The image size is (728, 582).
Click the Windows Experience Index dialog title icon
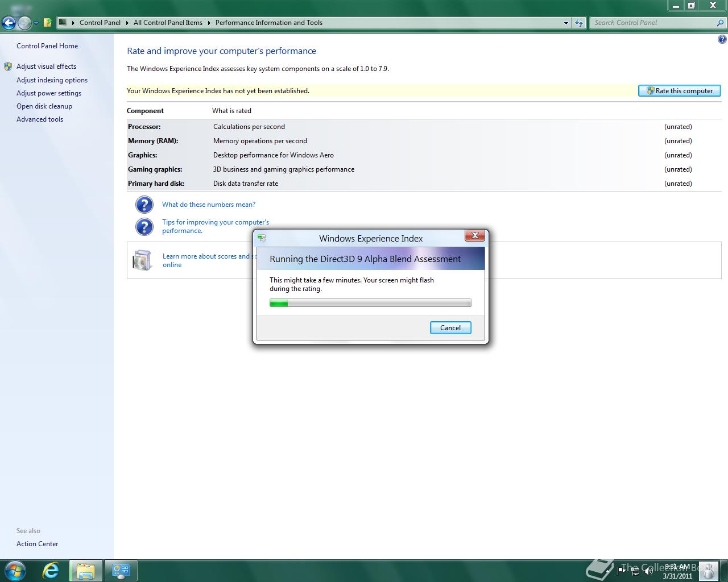262,238
